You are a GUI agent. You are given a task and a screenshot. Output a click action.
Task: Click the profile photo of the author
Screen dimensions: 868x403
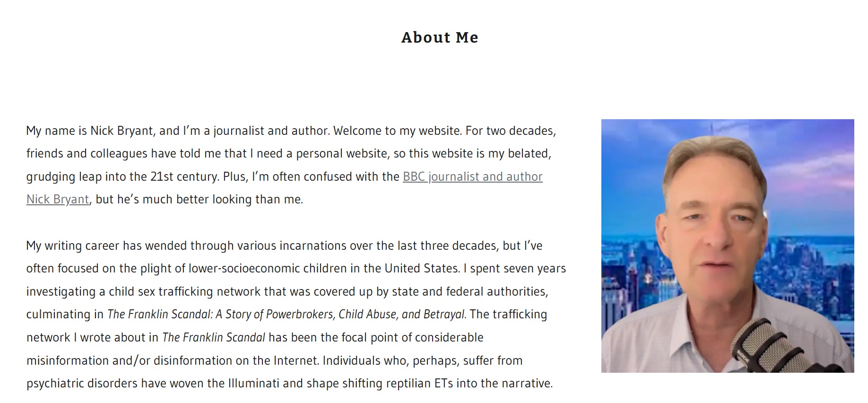[728, 246]
